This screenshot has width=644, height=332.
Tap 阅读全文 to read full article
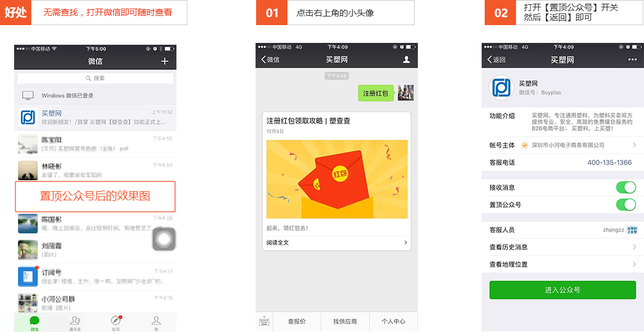pos(278,243)
